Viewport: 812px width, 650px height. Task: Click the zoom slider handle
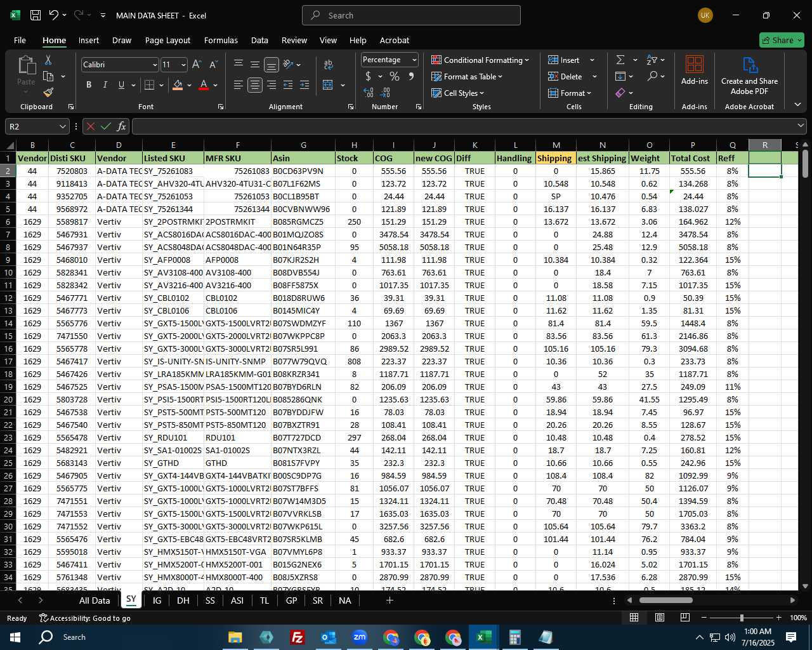[741, 618]
